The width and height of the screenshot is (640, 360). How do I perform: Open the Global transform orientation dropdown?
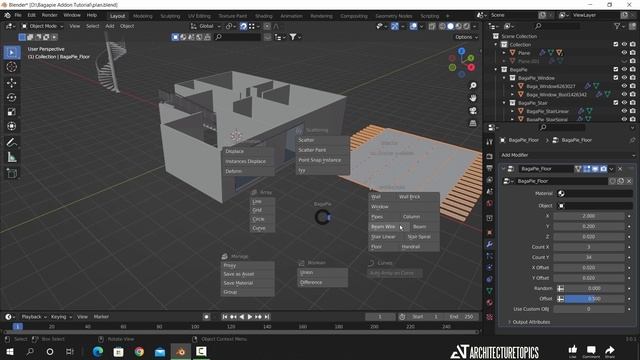pyautogui.click(x=205, y=26)
